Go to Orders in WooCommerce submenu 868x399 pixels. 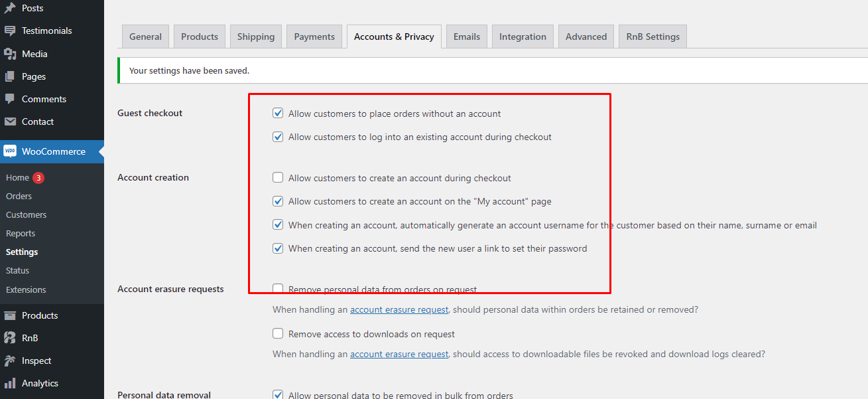(x=19, y=197)
